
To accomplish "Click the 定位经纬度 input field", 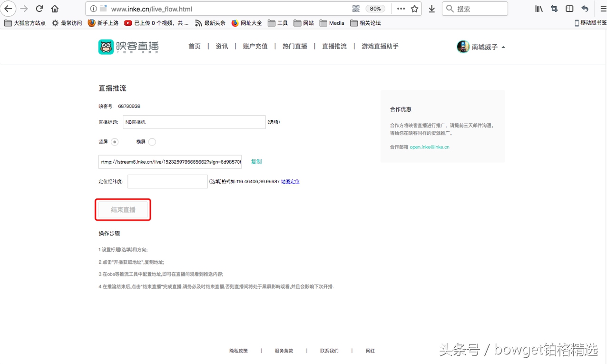I will tap(167, 181).
